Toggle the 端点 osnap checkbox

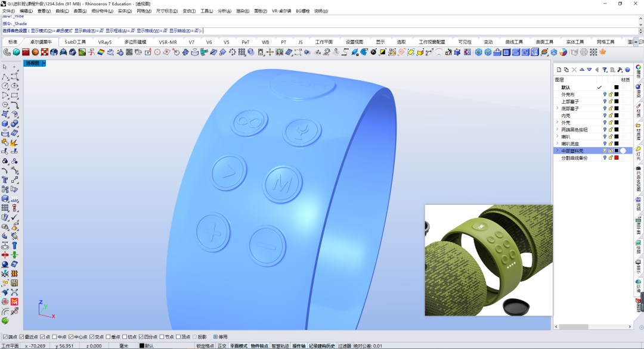(x=5, y=336)
